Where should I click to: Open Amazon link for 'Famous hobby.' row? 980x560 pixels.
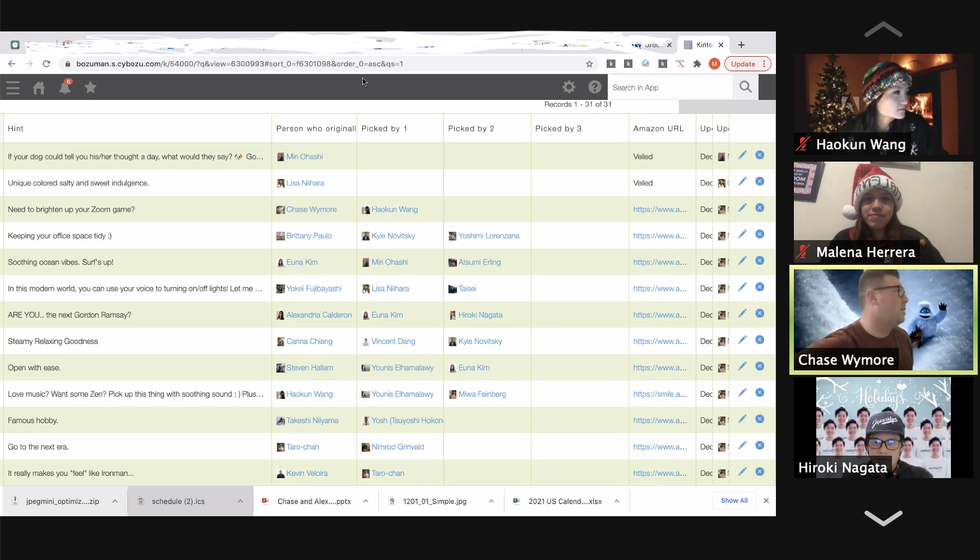point(659,420)
